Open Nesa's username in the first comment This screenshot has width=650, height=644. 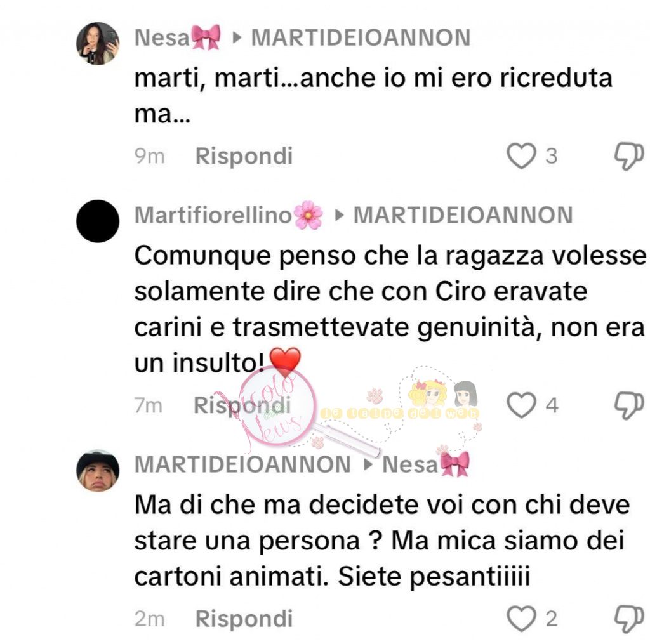coord(162,38)
